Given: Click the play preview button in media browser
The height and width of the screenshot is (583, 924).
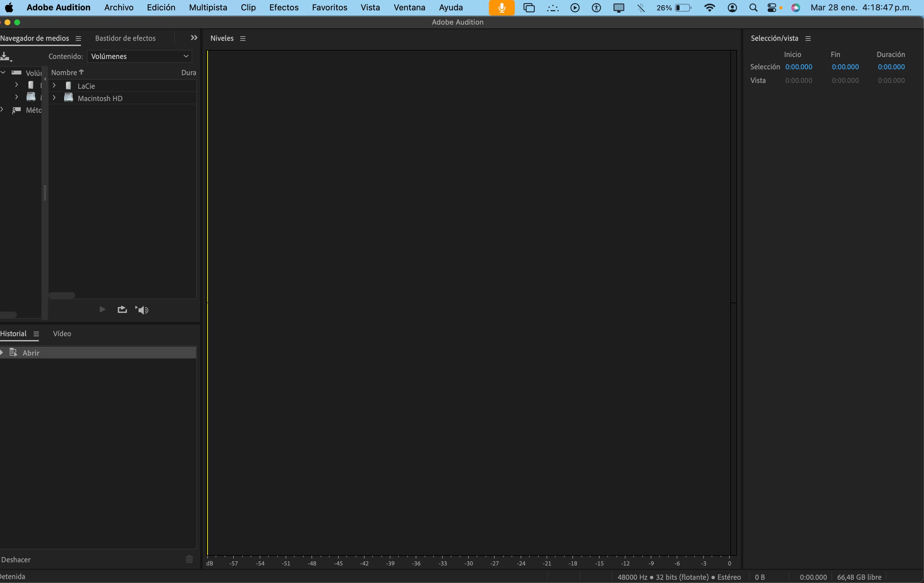Looking at the screenshot, I should click(x=102, y=309).
